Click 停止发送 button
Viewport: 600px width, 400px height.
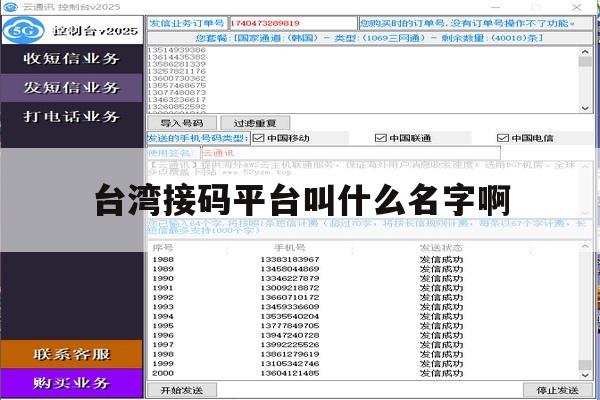(558, 390)
